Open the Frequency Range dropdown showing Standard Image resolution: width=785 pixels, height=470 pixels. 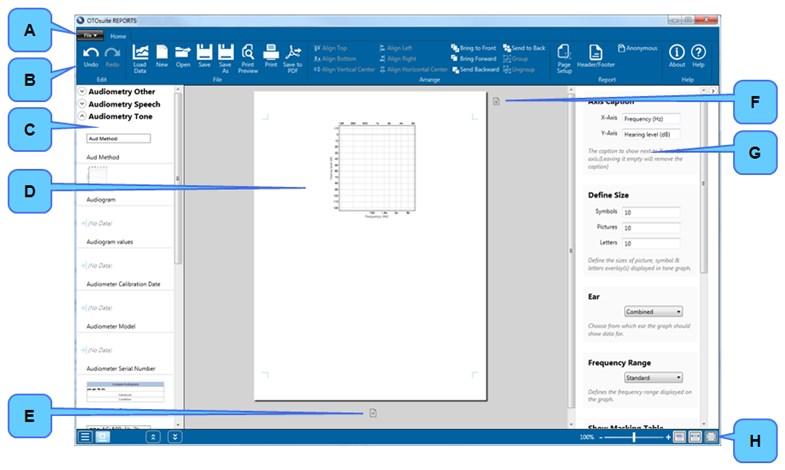(x=653, y=377)
